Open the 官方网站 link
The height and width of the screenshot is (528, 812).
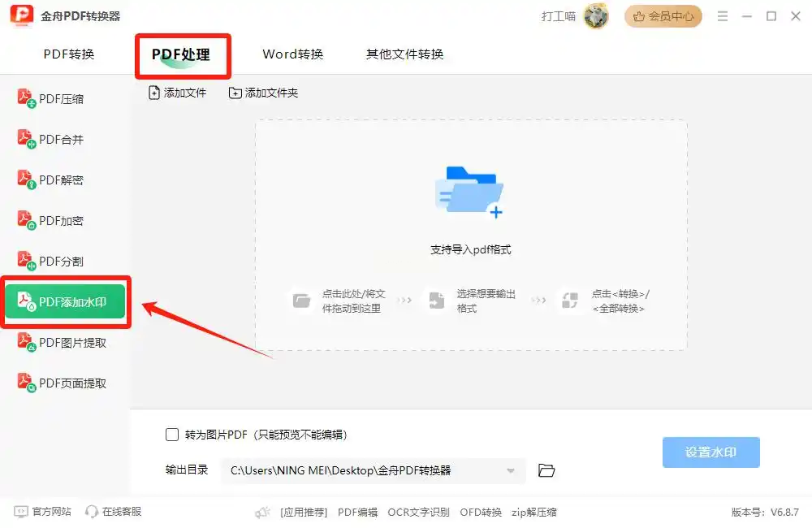[52, 512]
